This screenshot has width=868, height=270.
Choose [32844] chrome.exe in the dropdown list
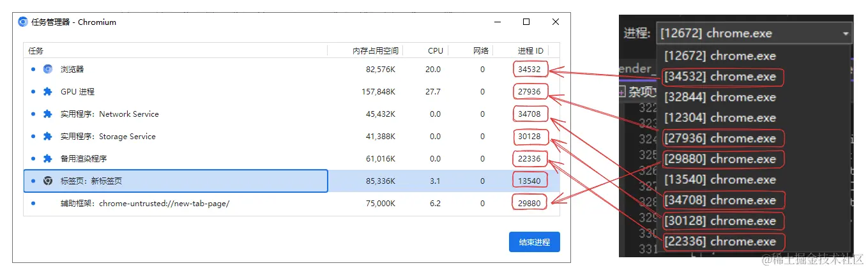(754, 97)
